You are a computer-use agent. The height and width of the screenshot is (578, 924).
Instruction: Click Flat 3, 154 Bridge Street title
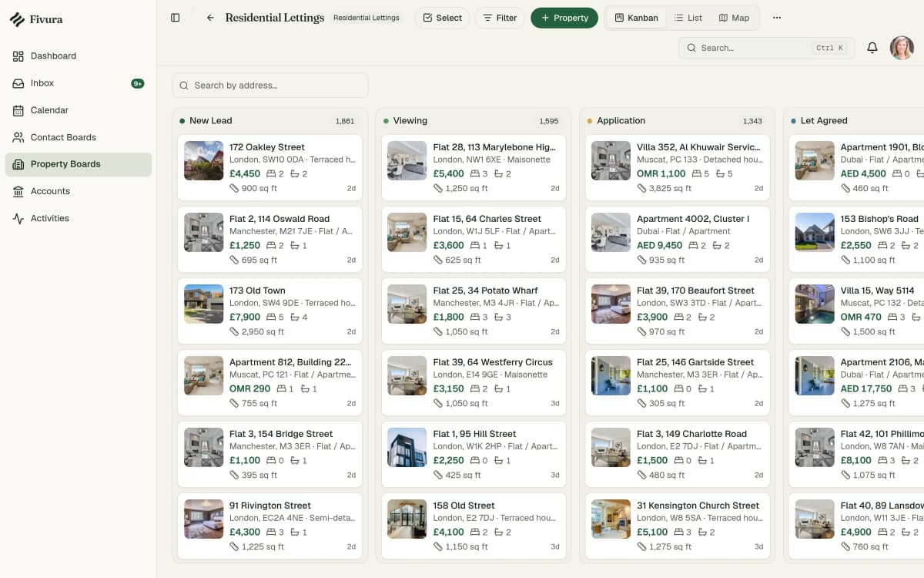(281, 434)
